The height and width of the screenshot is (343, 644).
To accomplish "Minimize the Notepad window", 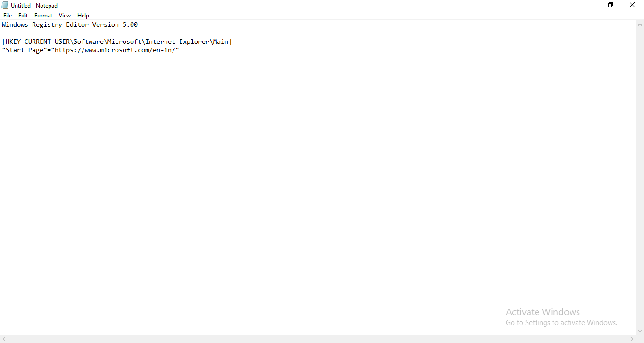I will 589,5.
